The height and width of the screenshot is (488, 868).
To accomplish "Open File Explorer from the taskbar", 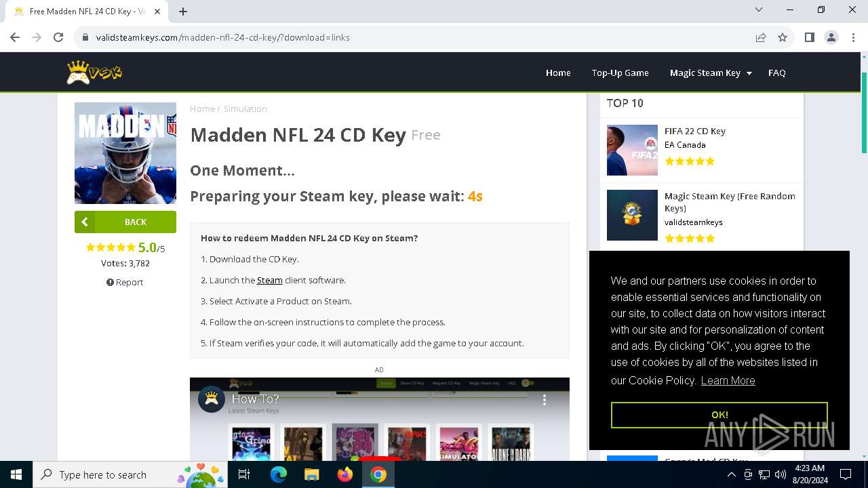I will [311, 474].
